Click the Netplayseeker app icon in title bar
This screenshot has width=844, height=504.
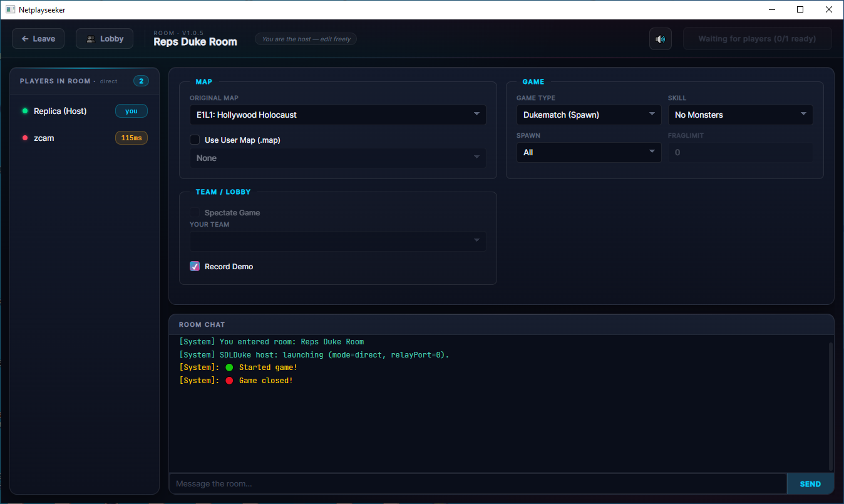[x=10, y=9]
